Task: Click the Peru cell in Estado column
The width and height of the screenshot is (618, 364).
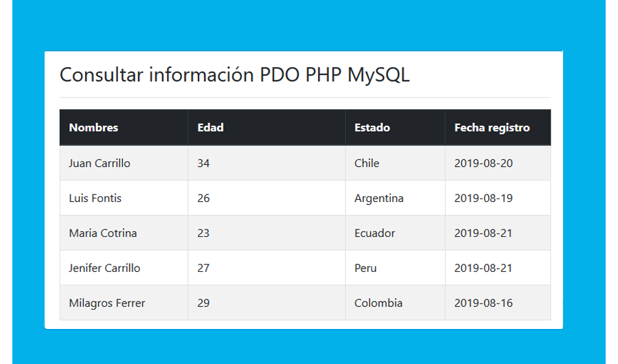Action: pyautogui.click(x=365, y=269)
